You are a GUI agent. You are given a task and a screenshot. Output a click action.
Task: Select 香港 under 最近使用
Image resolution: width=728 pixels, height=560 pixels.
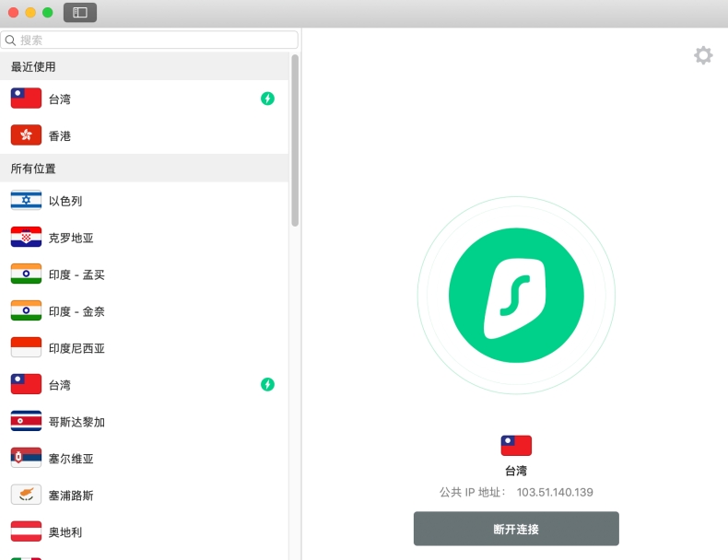click(144, 135)
